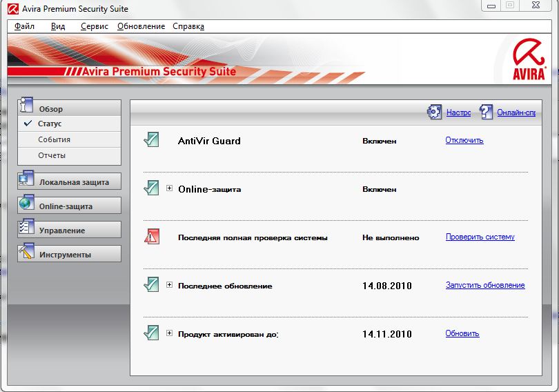Expand the Последнее обновление details

pyautogui.click(x=169, y=285)
